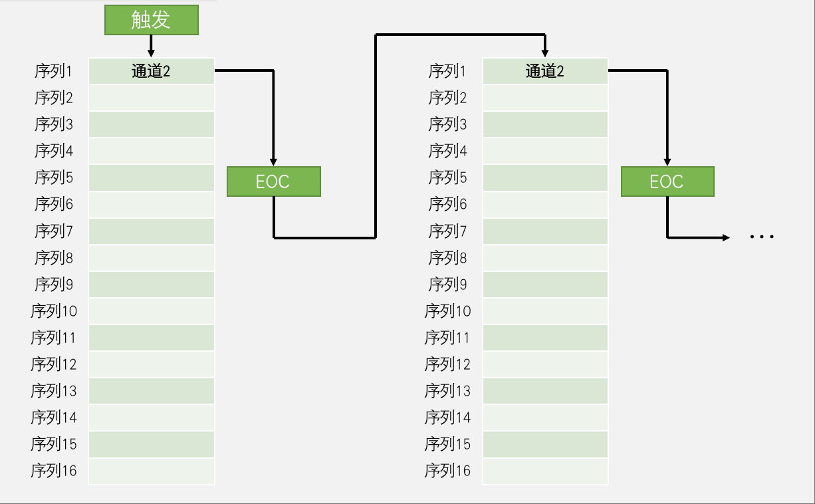Select the empty 序列10 cell in the right table
The width and height of the screenshot is (815, 504).
click(545, 311)
